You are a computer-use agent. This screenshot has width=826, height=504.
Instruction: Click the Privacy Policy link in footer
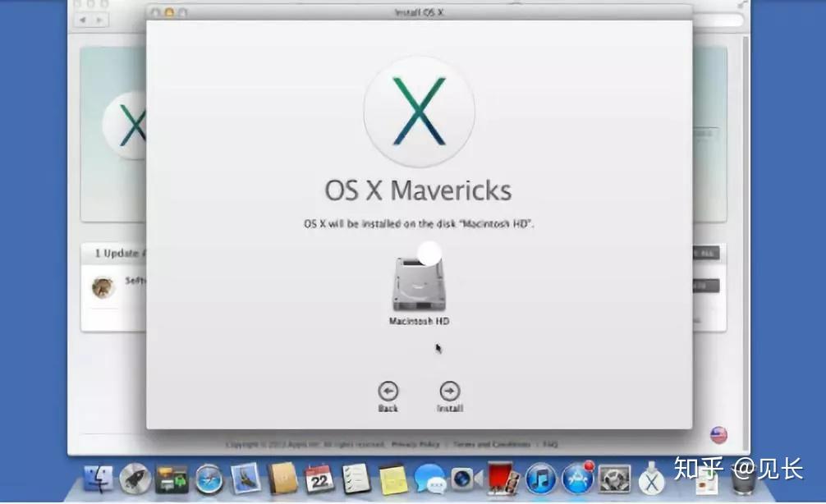pos(415,445)
